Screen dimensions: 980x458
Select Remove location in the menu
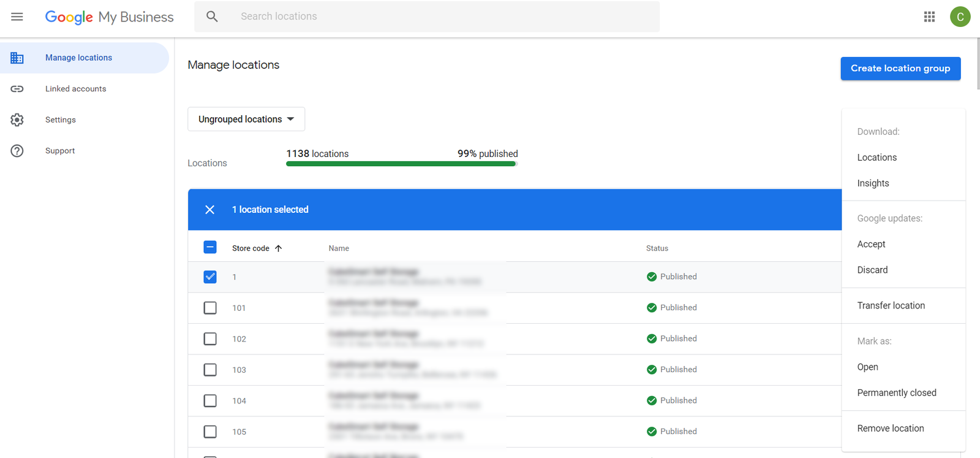tap(890, 429)
